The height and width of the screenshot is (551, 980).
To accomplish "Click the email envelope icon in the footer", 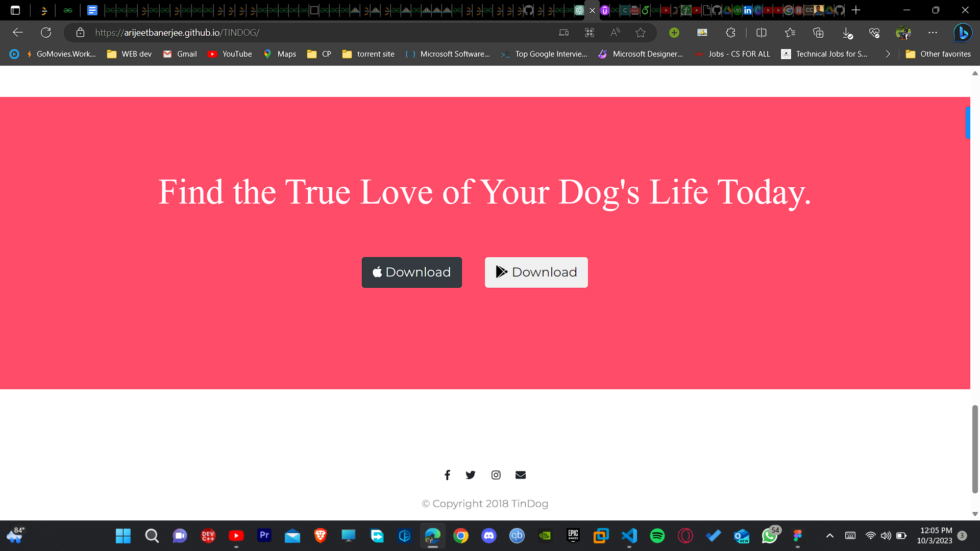I will 520,474.
